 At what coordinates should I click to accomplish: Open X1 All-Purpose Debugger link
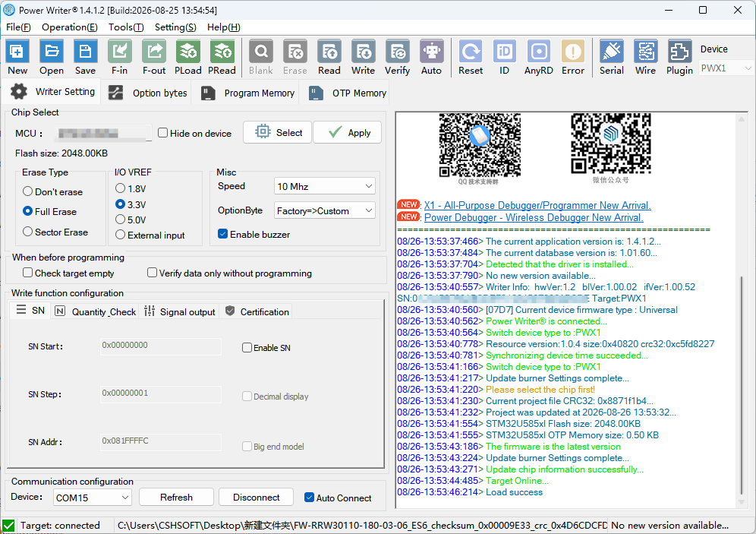click(537, 205)
